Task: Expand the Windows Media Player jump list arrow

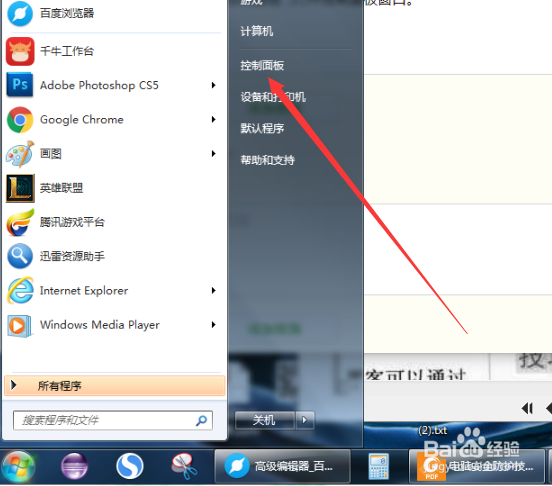Action: (213, 325)
